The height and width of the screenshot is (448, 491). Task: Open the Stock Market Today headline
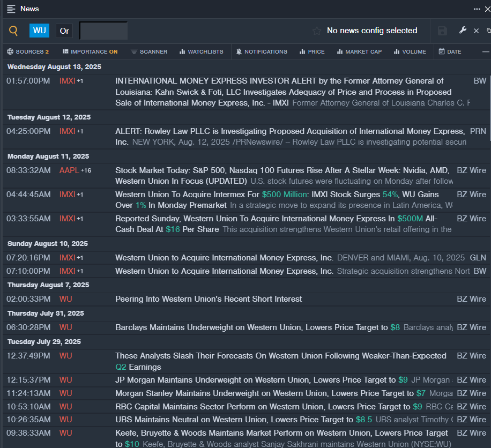(x=282, y=176)
